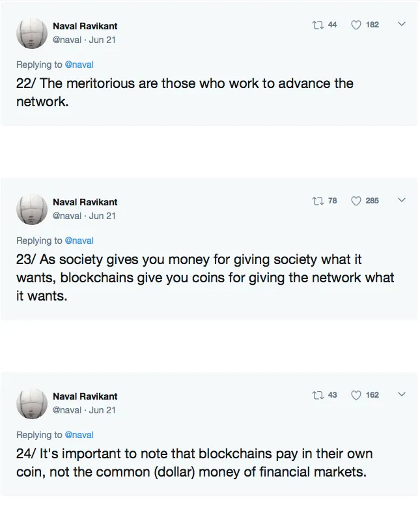Image resolution: width=420 pixels, height=515 pixels.
Task: Expand the options chevron on tweet 22/
Action: [x=401, y=25]
